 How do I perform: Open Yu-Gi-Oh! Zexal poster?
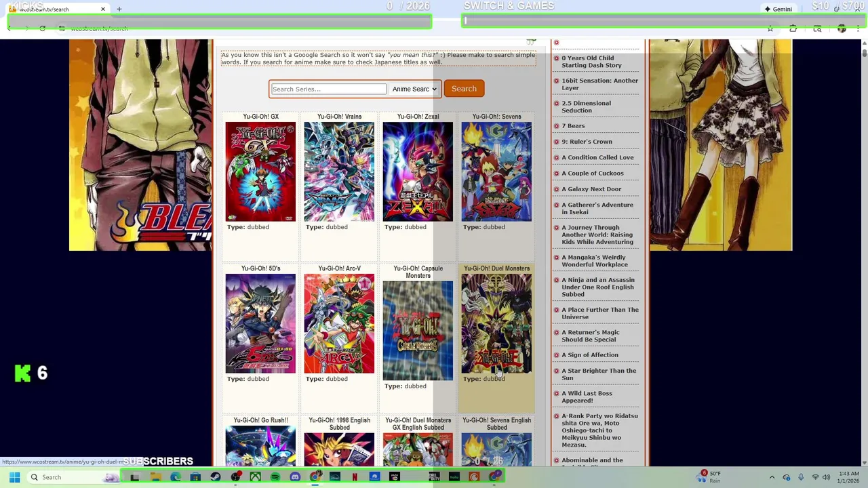tap(418, 171)
